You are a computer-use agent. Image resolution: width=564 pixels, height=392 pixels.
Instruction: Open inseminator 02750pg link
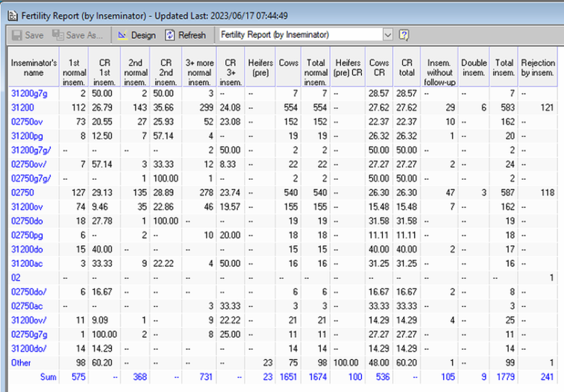pos(27,235)
